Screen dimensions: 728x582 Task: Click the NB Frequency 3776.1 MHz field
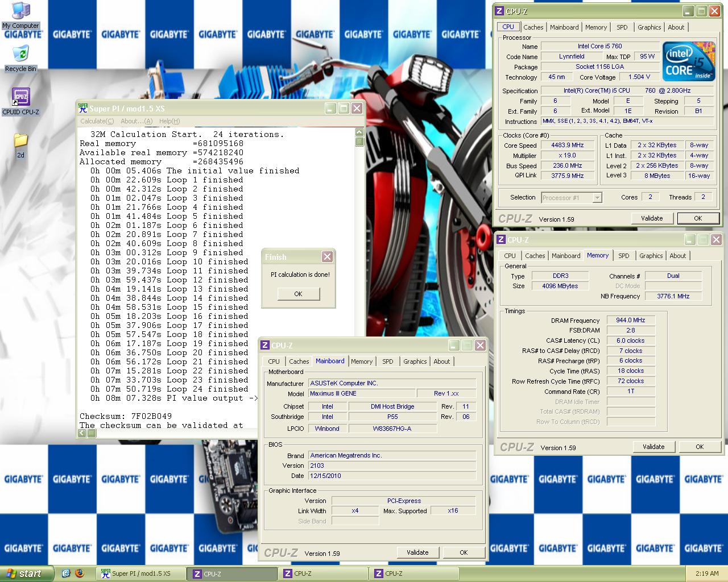point(673,296)
